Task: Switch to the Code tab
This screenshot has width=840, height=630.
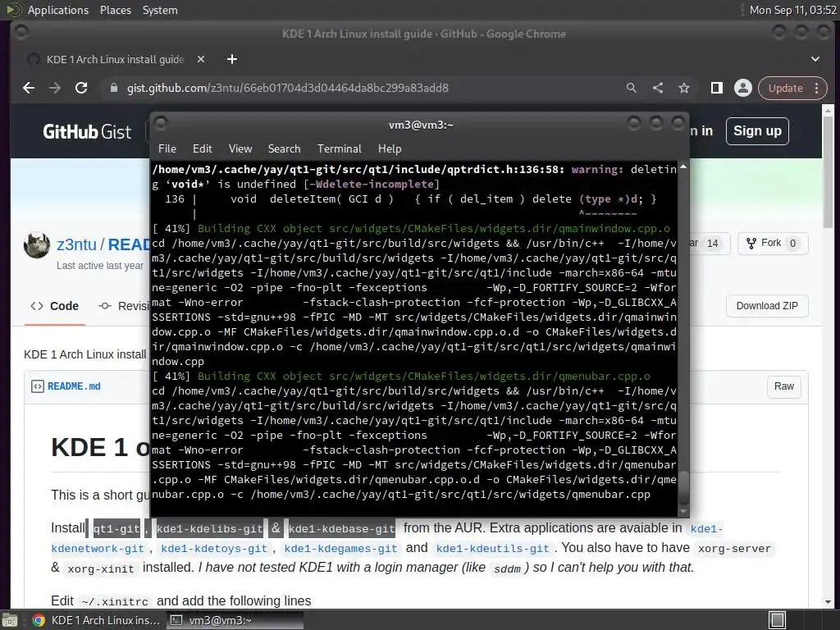Action: tap(55, 307)
